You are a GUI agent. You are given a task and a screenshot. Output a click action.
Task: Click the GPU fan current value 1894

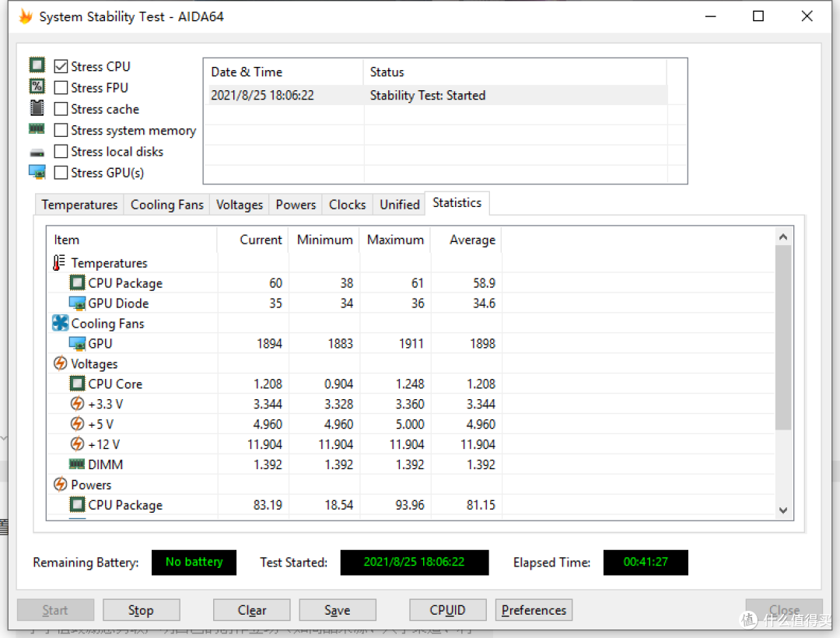pyautogui.click(x=269, y=343)
